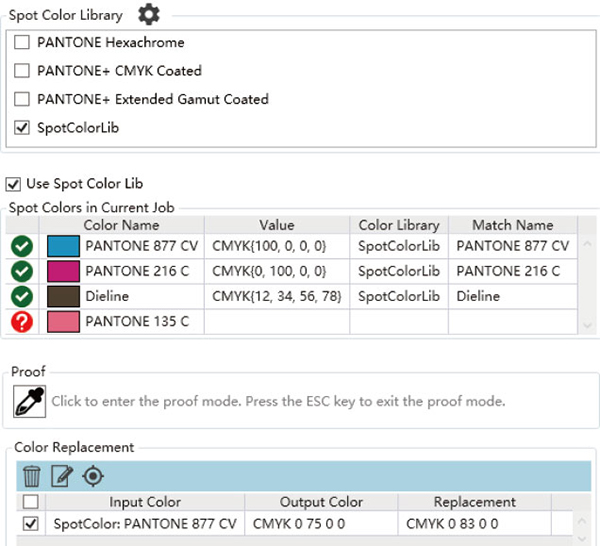The height and width of the screenshot is (546, 600).
Task: Enable the PANTONE Hexachrome library checkbox
Action: [22, 43]
